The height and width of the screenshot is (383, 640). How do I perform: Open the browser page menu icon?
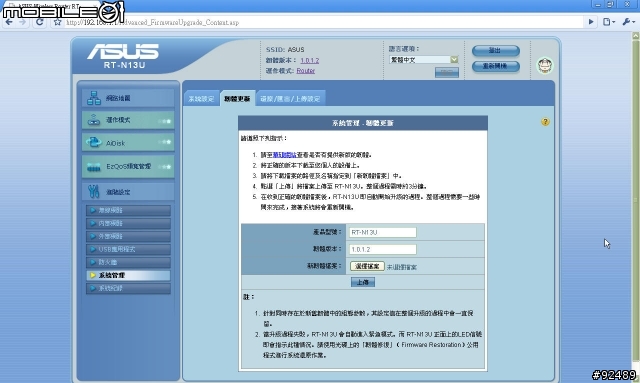click(x=609, y=22)
